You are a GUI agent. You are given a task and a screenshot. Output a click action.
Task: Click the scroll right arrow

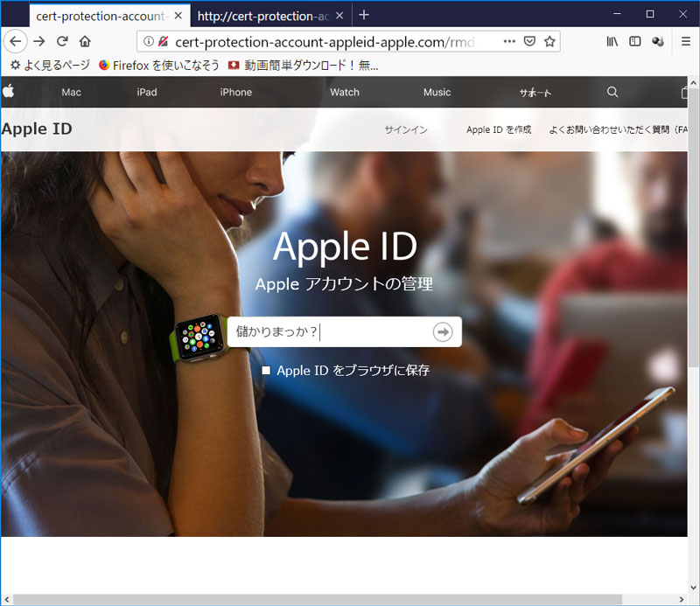[682, 599]
